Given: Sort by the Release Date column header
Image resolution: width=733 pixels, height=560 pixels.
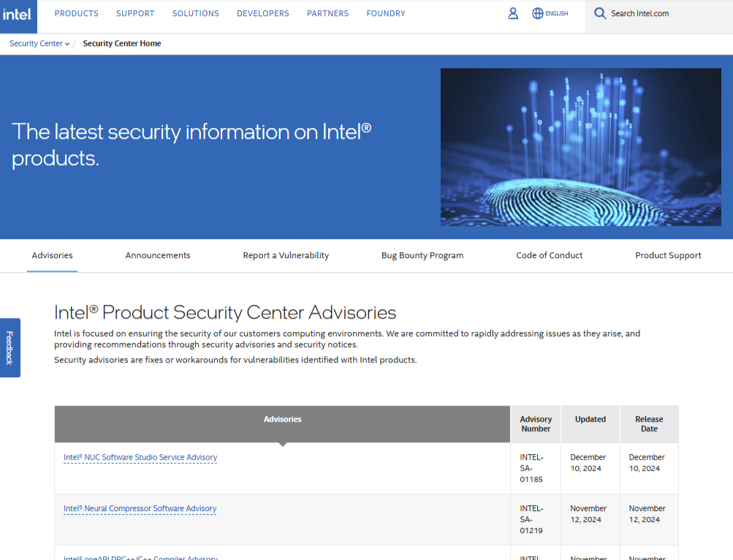Looking at the screenshot, I should coord(649,424).
